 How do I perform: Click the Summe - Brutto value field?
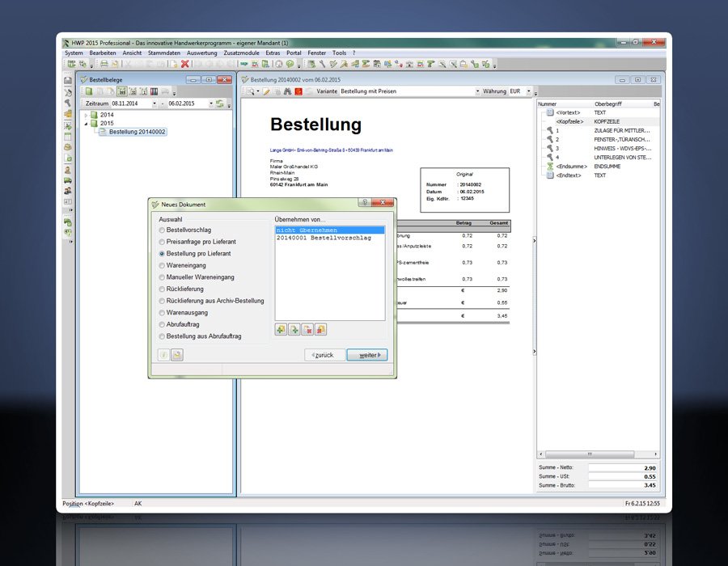623,485
